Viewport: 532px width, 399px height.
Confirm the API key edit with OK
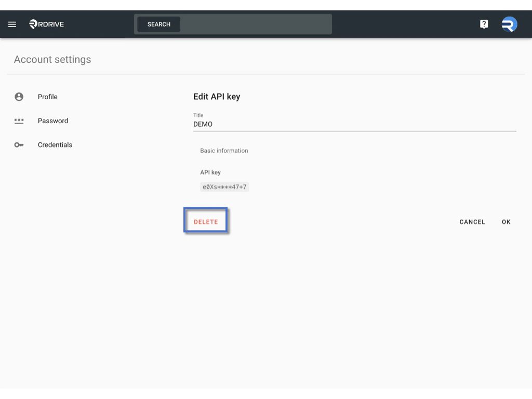[x=506, y=222]
